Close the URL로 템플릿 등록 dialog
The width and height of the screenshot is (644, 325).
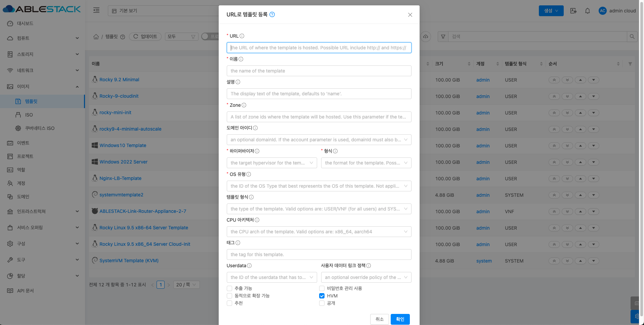tap(410, 15)
